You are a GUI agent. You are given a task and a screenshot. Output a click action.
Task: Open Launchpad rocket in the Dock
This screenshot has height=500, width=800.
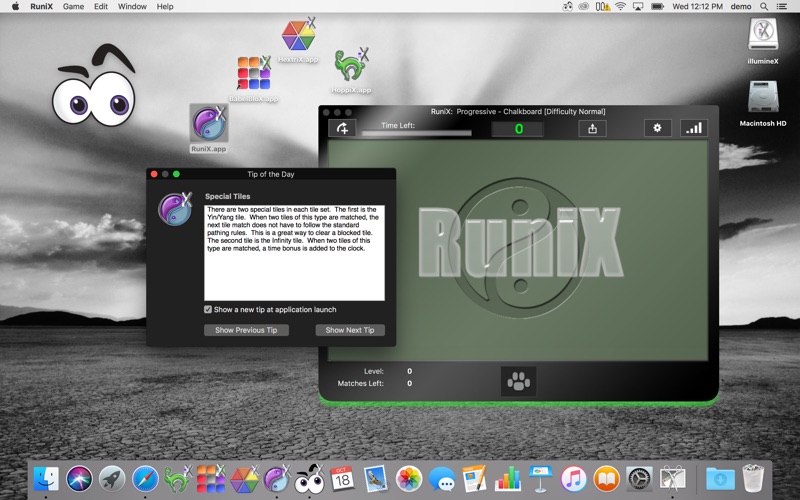(112, 479)
